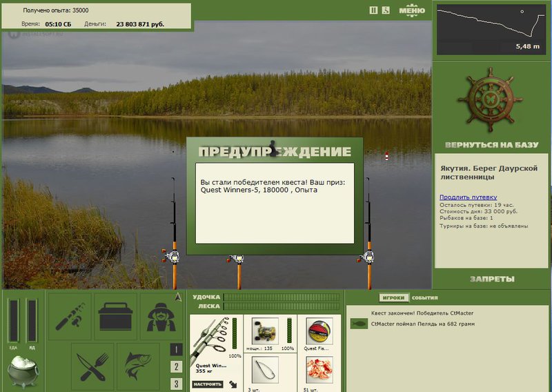Switch to the СОБЫТИЯ tab
The height and width of the screenshot is (392, 552).
pos(425,297)
